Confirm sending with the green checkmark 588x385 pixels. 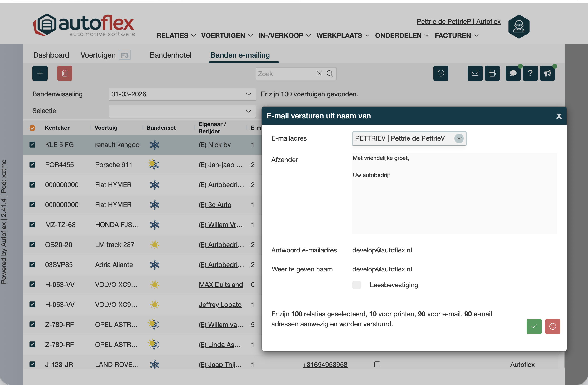click(534, 326)
